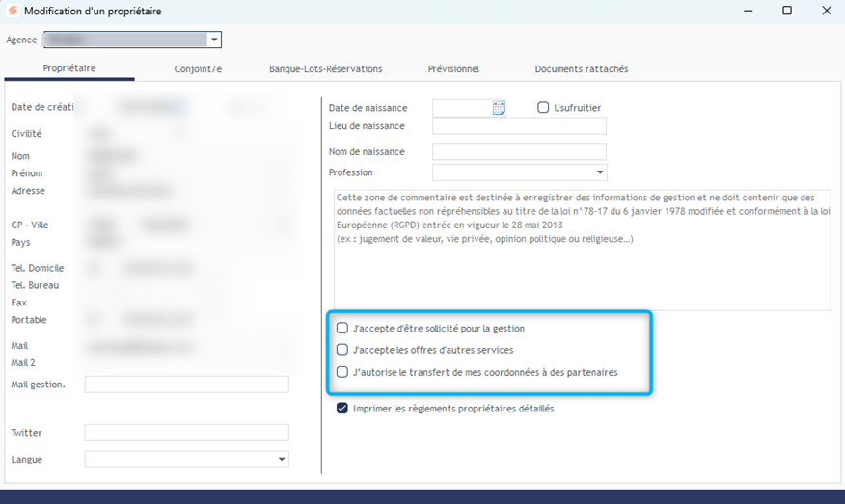Tick "J'accepte les offres d'autres services"
The width and height of the screenshot is (845, 504).
coord(342,350)
